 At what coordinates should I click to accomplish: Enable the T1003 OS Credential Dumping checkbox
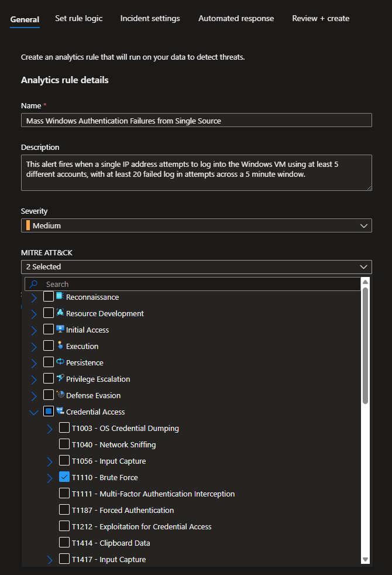(64, 428)
